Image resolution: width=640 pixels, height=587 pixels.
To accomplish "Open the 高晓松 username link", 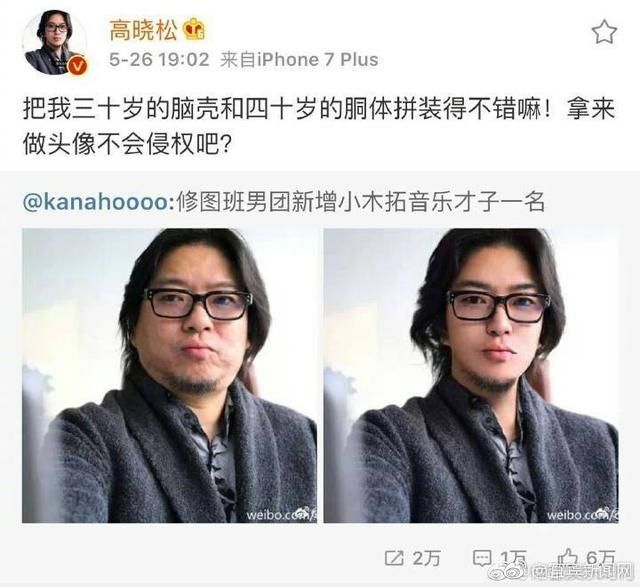I will click(143, 31).
